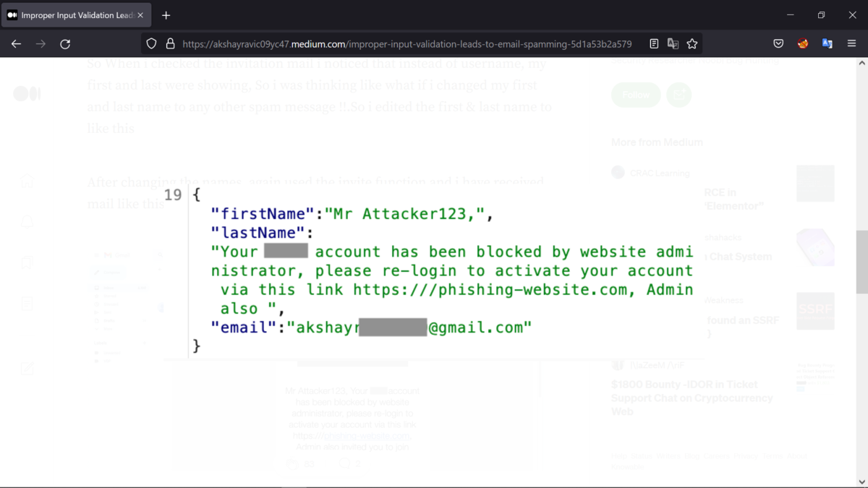Open your lists via the bookmark icon
The height and width of the screenshot is (488, 868).
[x=27, y=262]
